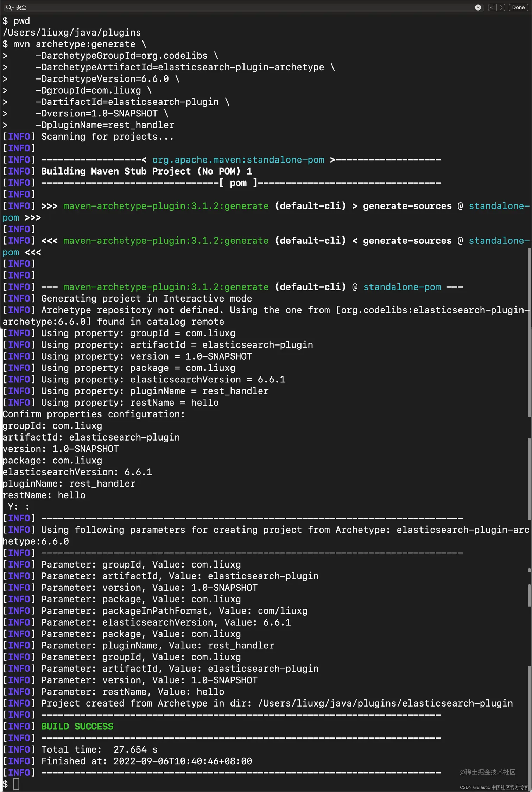Click the '$ pwd' command line

[16, 21]
